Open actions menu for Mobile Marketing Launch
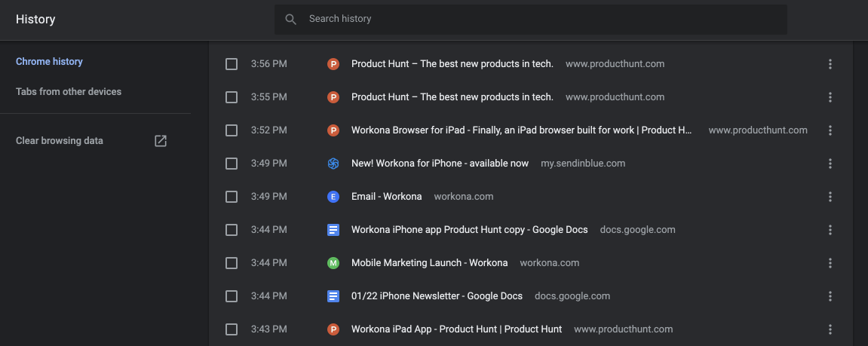Image resolution: width=868 pixels, height=346 pixels. (830, 264)
